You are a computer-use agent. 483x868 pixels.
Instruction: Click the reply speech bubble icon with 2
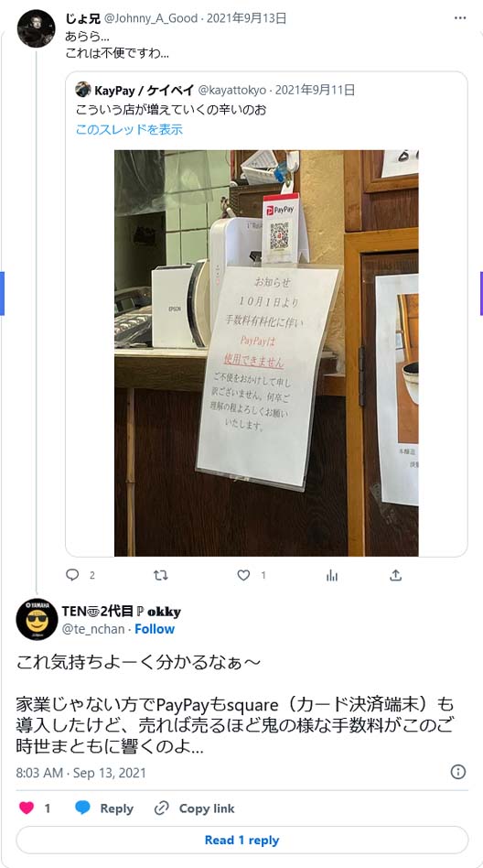[x=72, y=575]
